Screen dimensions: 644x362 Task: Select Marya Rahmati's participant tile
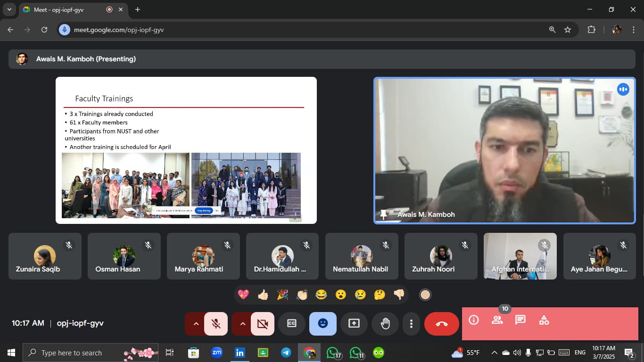pos(203,256)
